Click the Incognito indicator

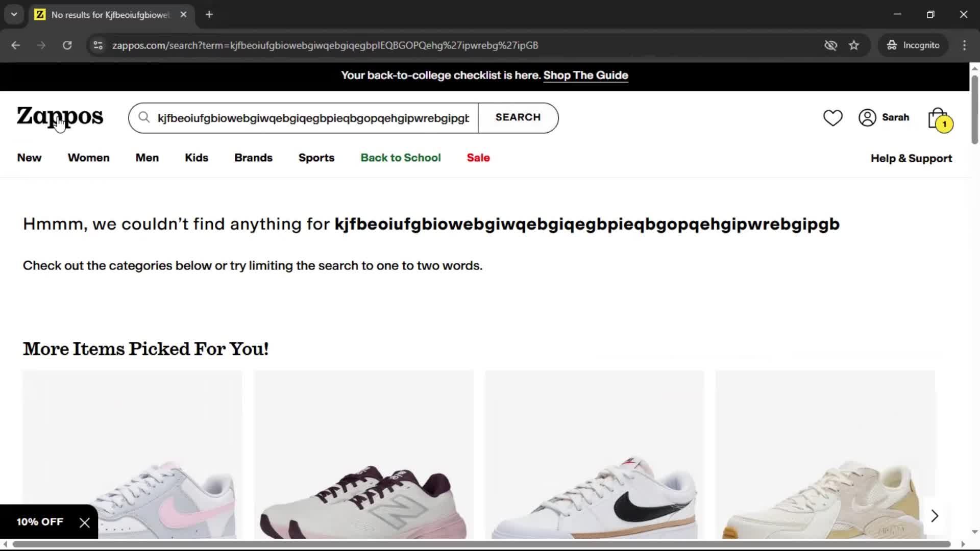pyautogui.click(x=913, y=45)
